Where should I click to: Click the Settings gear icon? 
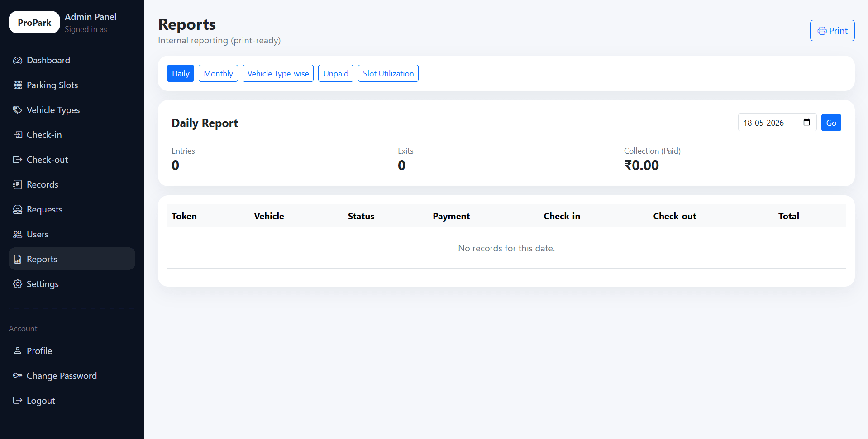18,284
